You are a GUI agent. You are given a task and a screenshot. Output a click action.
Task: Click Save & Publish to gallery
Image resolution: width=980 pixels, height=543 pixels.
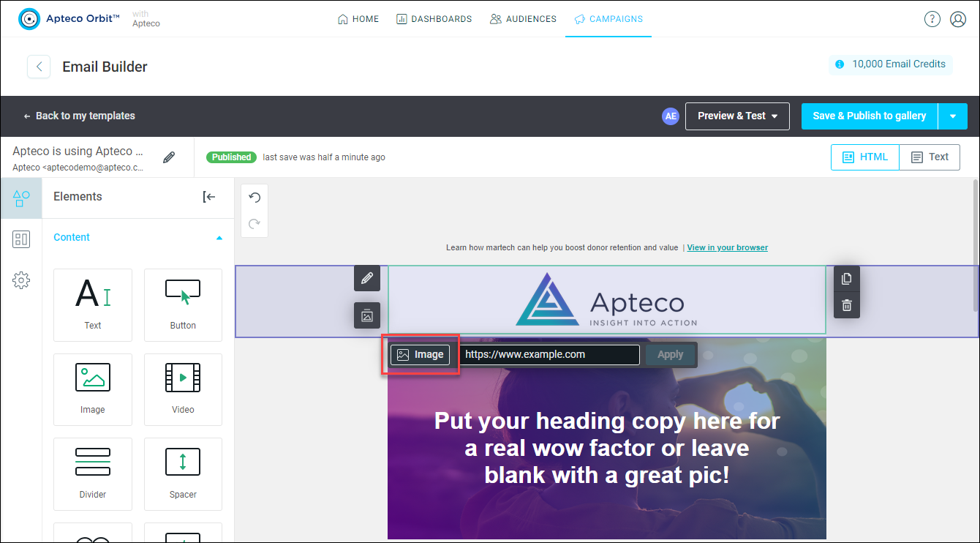[x=870, y=116]
